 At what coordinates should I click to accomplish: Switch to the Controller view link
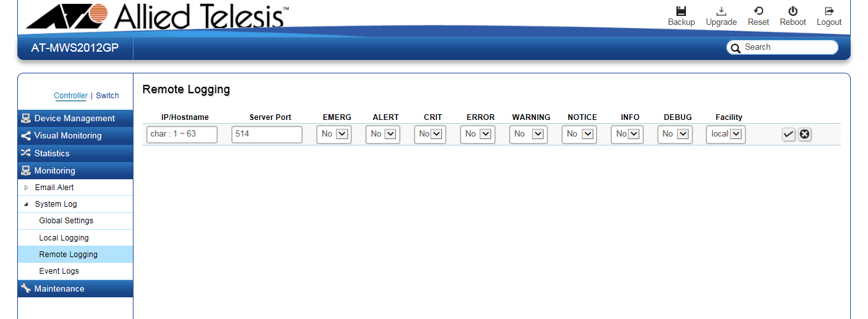point(70,96)
